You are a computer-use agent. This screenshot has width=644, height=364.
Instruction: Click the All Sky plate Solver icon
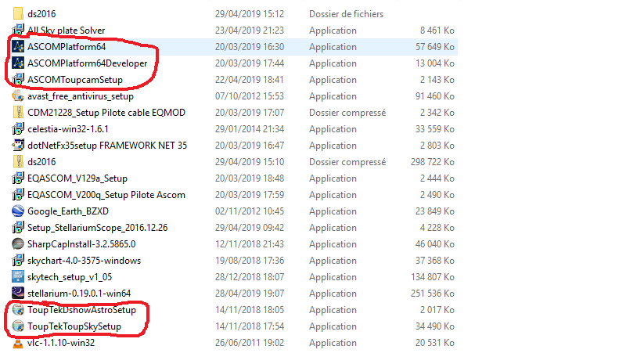tap(19, 30)
